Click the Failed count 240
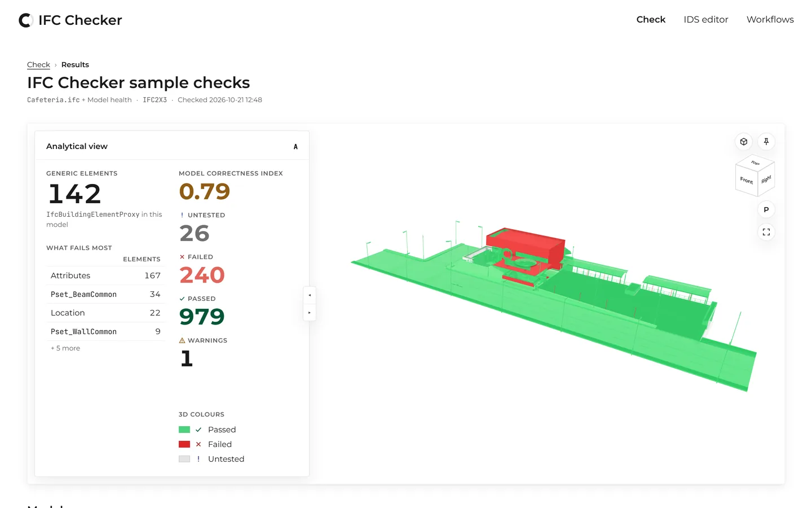812x508 pixels. click(x=202, y=275)
